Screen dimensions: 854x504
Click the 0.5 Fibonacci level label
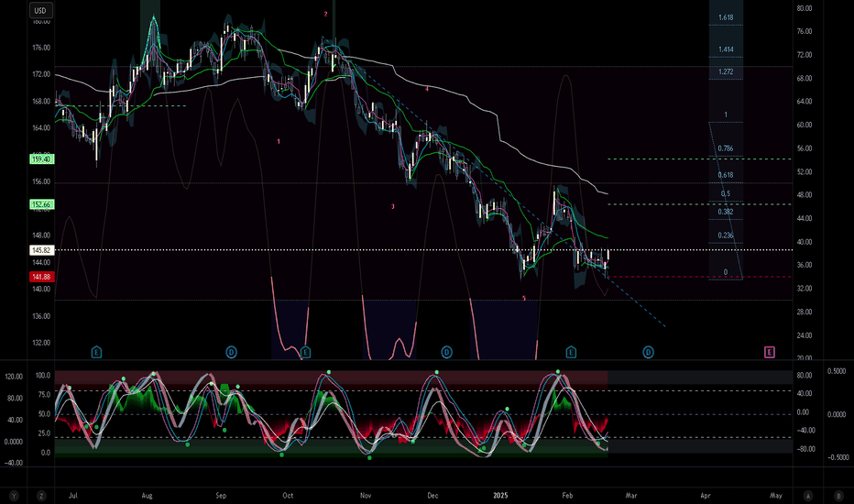726,193
